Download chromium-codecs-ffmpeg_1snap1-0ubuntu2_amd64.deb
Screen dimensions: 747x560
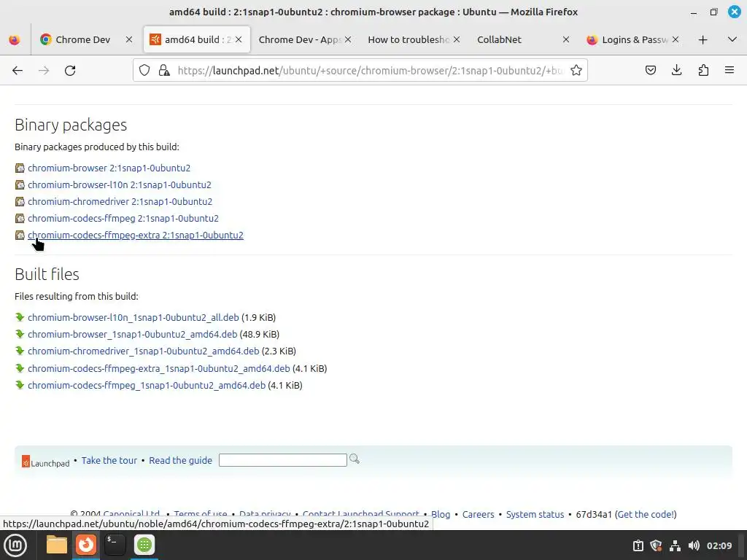pos(147,385)
